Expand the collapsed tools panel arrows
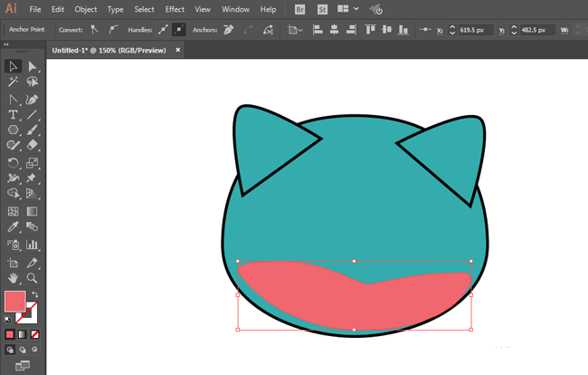The height and width of the screenshot is (375, 588). [x=7, y=44]
